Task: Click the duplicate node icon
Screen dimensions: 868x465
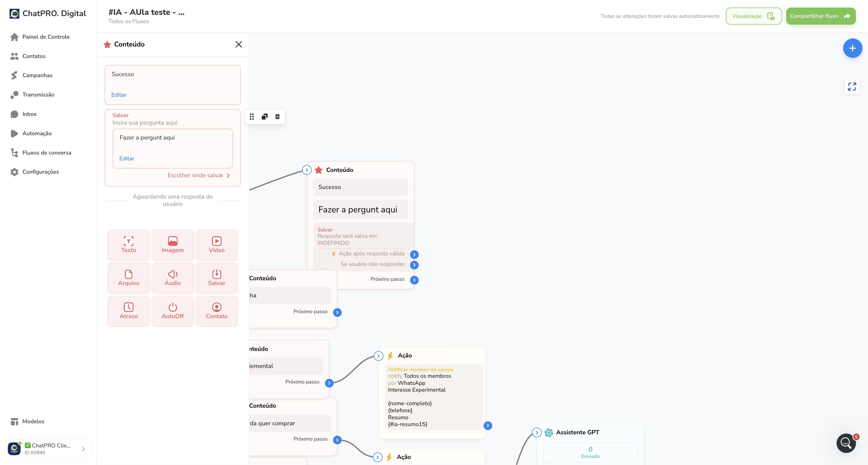Action: point(264,117)
